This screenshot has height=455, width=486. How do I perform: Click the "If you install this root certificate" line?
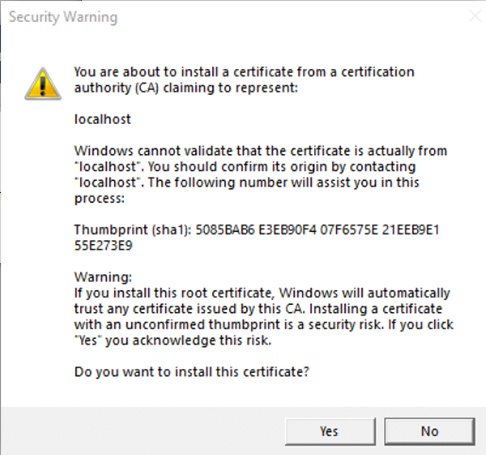point(262,293)
